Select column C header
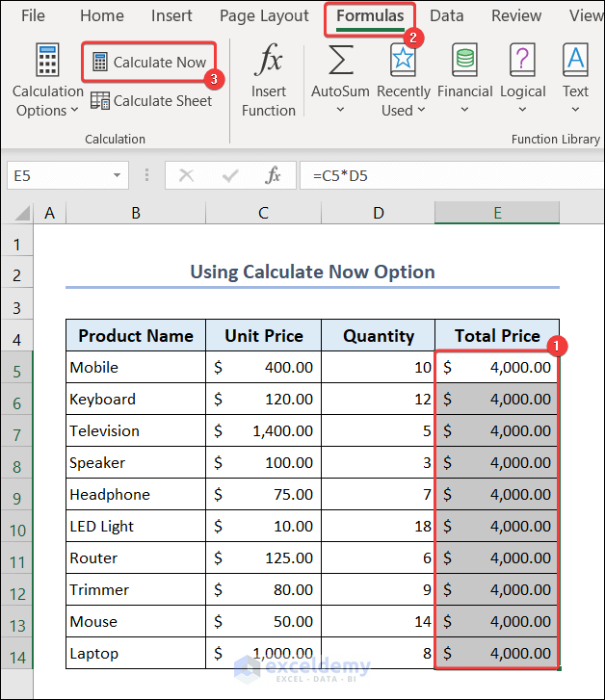This screenshot has height=700, width=605. 263,213
